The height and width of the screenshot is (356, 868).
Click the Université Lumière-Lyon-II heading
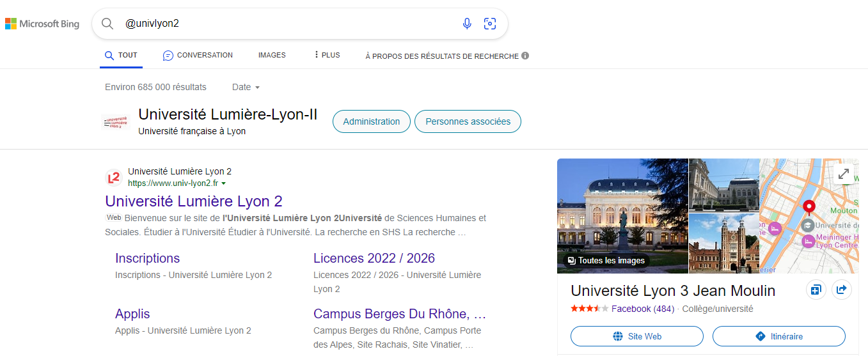point(228,115)
